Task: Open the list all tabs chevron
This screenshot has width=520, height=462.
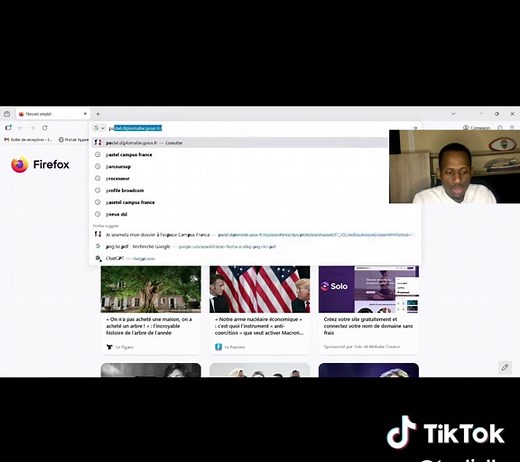Action: [x=453, y=114]
